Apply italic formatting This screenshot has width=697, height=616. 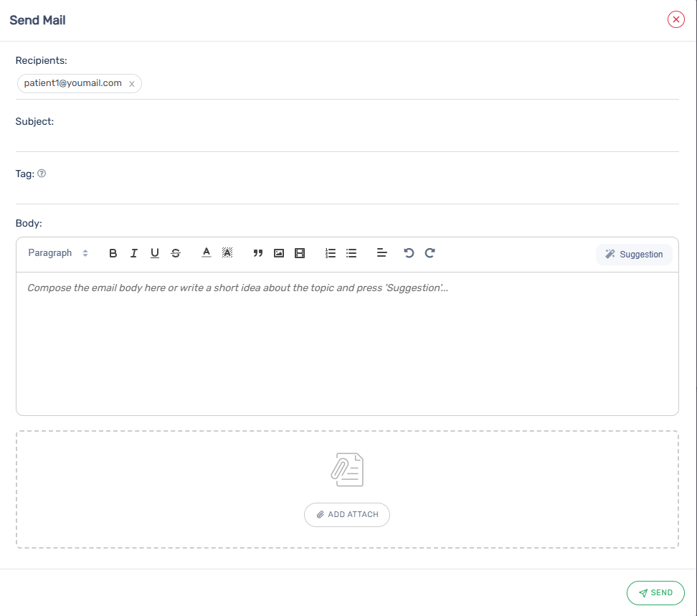tap(134, 253)
